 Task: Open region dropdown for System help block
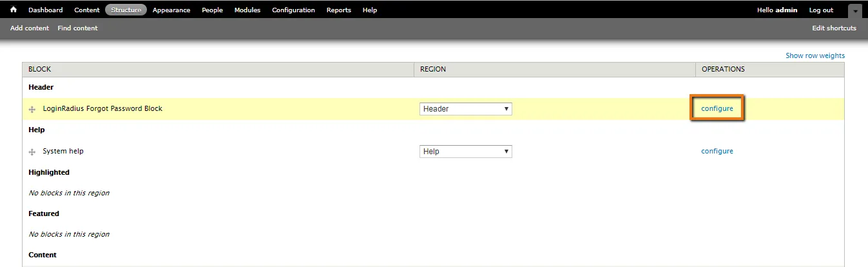pos(465,152)
